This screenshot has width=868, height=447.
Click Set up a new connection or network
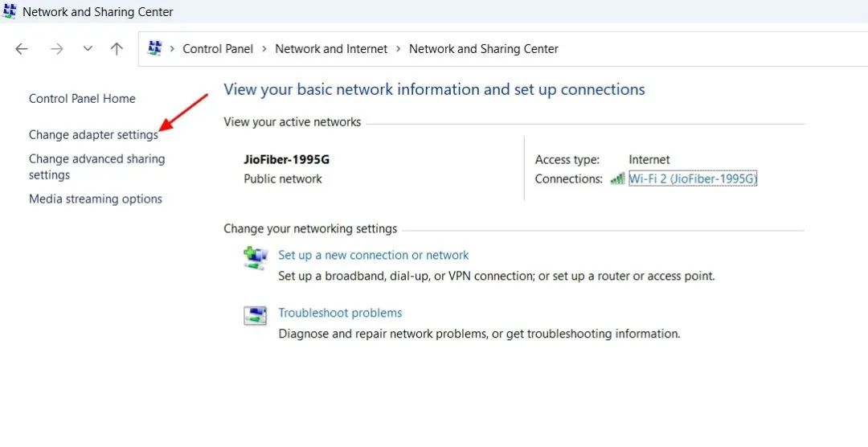tap(373, 255)
